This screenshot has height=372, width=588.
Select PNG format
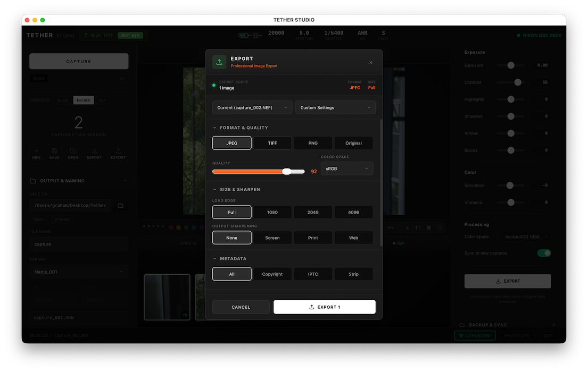coord(313,143)
